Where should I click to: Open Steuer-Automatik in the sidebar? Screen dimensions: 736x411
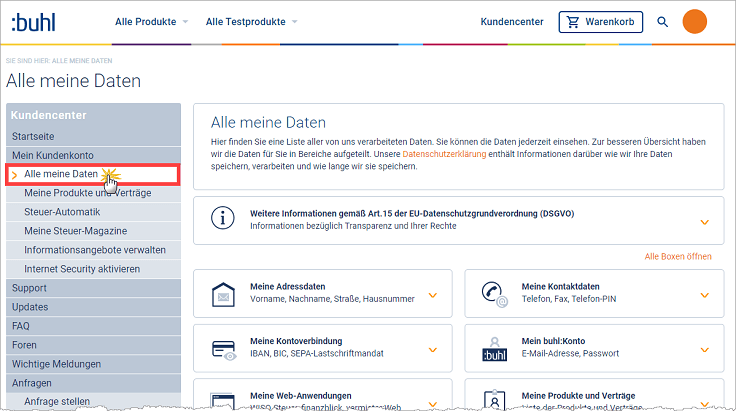click(x=93, y=212)
